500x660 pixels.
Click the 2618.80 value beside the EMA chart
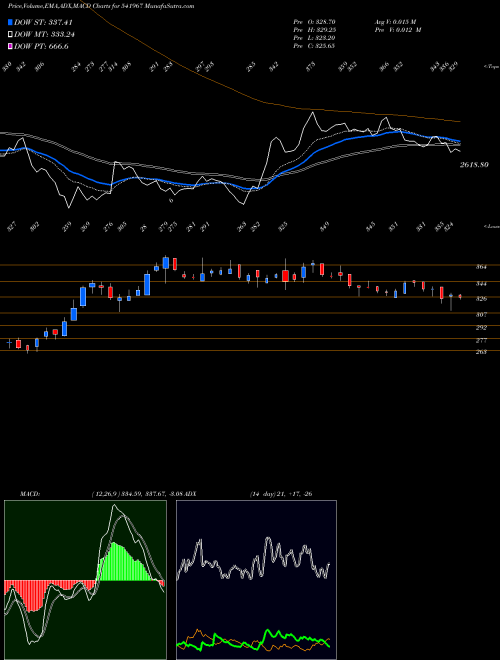(474, 165)
